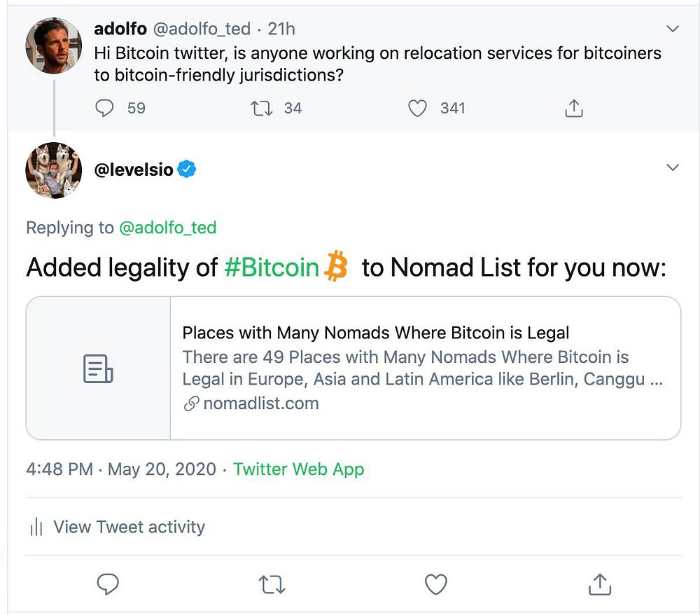
Task: Retweet the levelsio Nomad List tweet
Action: click(x=272, y=583)
